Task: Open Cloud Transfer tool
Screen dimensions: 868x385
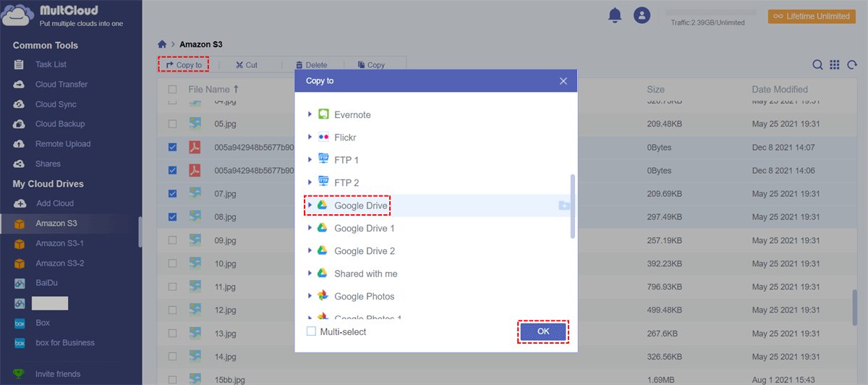Action: [x=61, y=85]
